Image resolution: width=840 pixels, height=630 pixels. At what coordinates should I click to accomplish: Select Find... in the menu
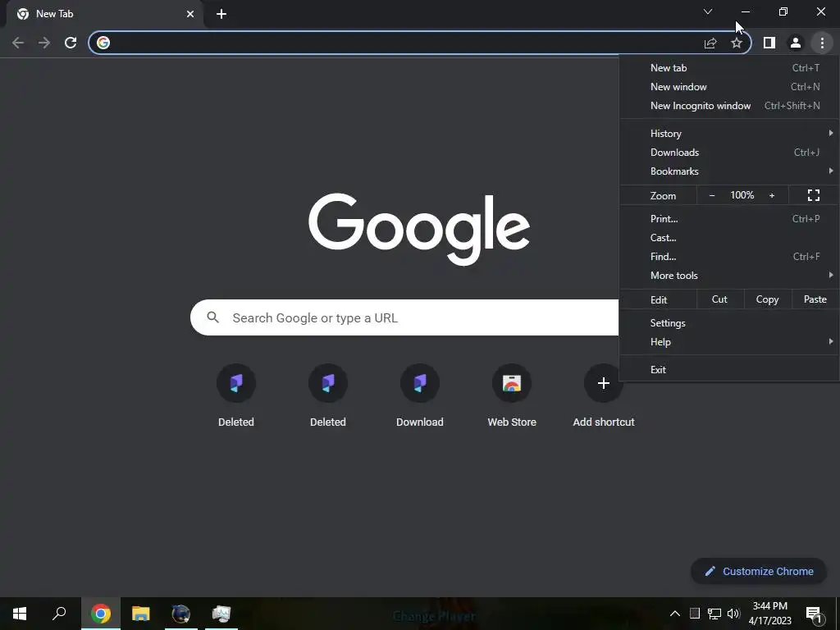[x=729, y=257]
